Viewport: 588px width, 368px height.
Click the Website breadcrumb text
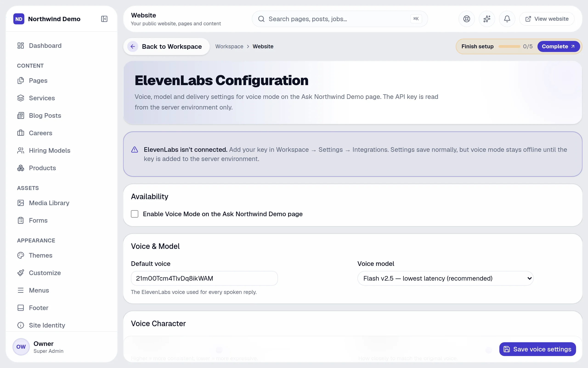point(263,46)
